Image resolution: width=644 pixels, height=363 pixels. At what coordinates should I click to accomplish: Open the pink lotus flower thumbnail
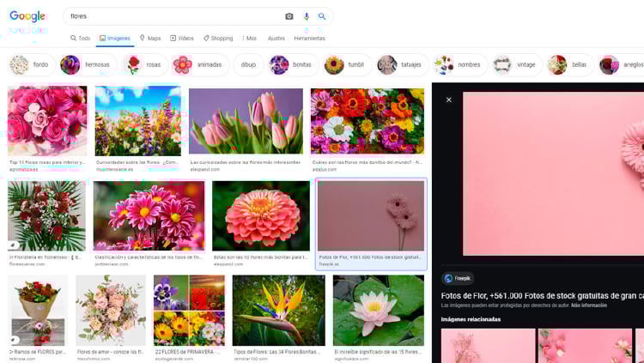pyautogui.click(x=378, y=310)
